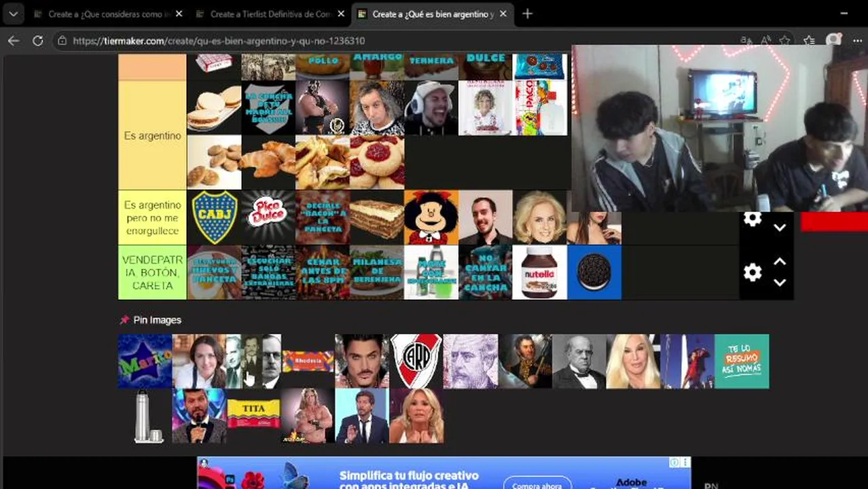
Task: Click the pin icon beside Pin Images
Action: pyautogui.click(x=124, y=320)
